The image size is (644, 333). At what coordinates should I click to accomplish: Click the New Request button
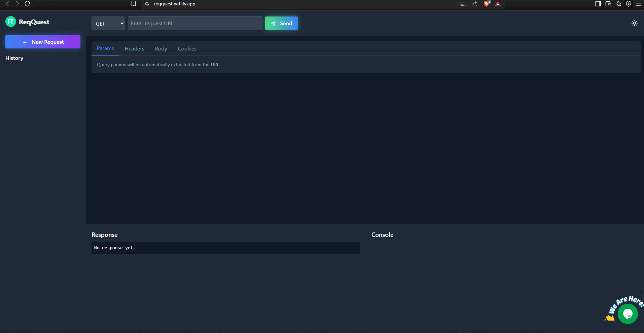click(x=43, y=42)
